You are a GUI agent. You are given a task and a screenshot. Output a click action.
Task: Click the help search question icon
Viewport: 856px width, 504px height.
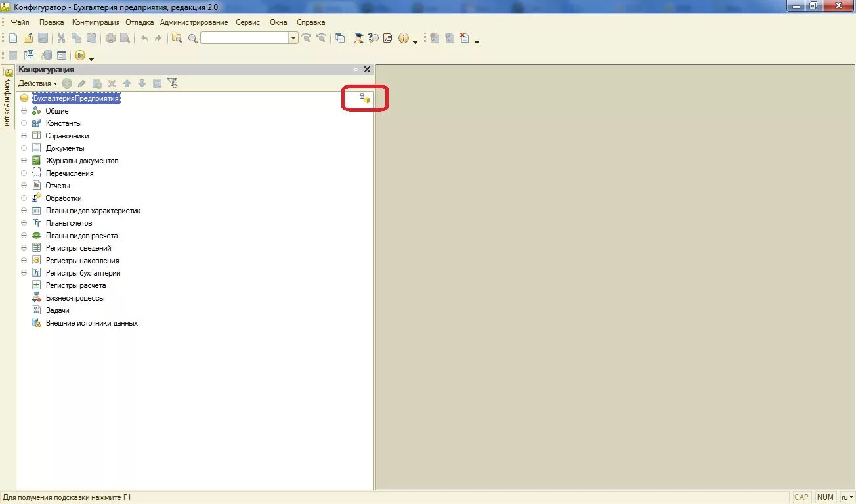tap(374, 38)
